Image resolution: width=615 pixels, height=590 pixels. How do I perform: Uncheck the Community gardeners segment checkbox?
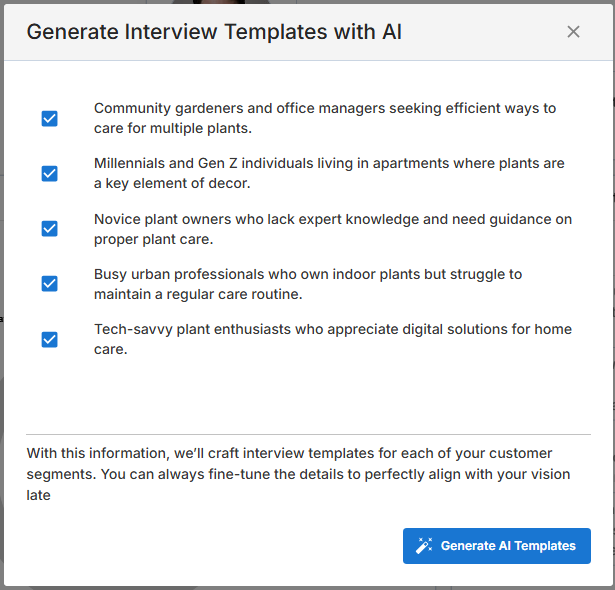[49, 118]
